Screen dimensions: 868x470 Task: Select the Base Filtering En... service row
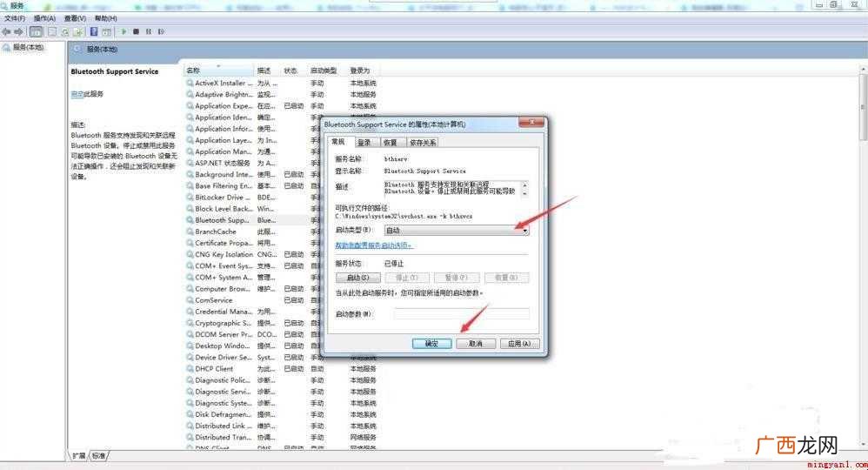pyautogui.click(x=281, y=186)
